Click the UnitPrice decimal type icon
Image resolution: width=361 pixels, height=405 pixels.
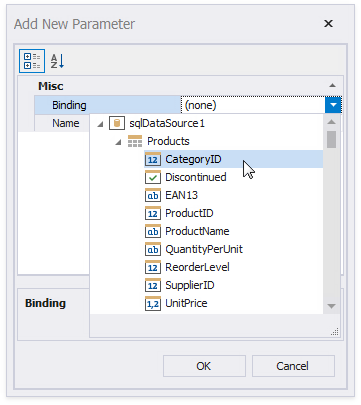click(153, 303)
